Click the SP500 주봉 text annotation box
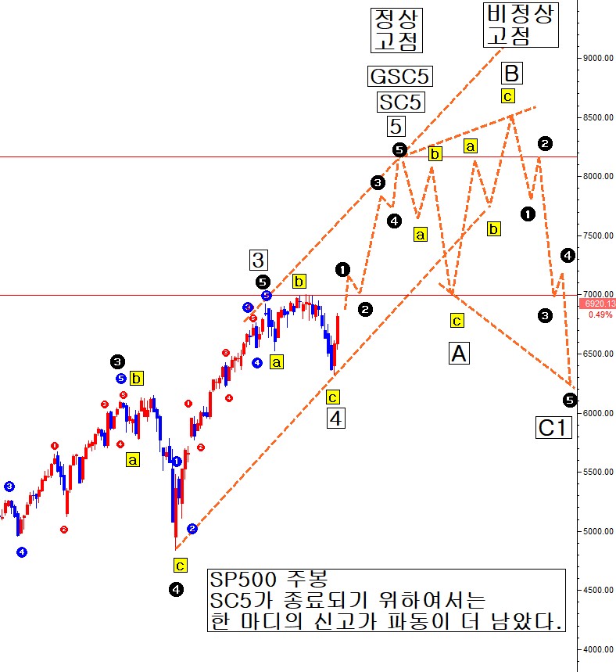 386,600
